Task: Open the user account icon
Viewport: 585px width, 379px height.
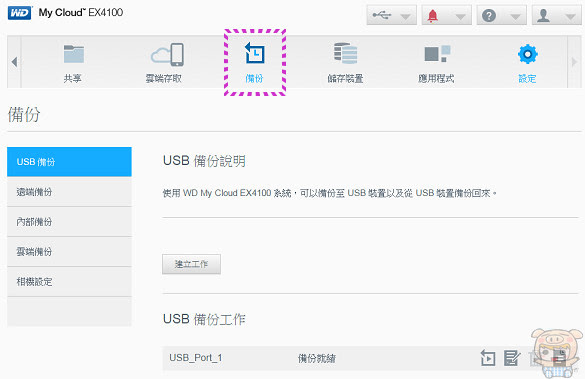Action: pos(543,16)
